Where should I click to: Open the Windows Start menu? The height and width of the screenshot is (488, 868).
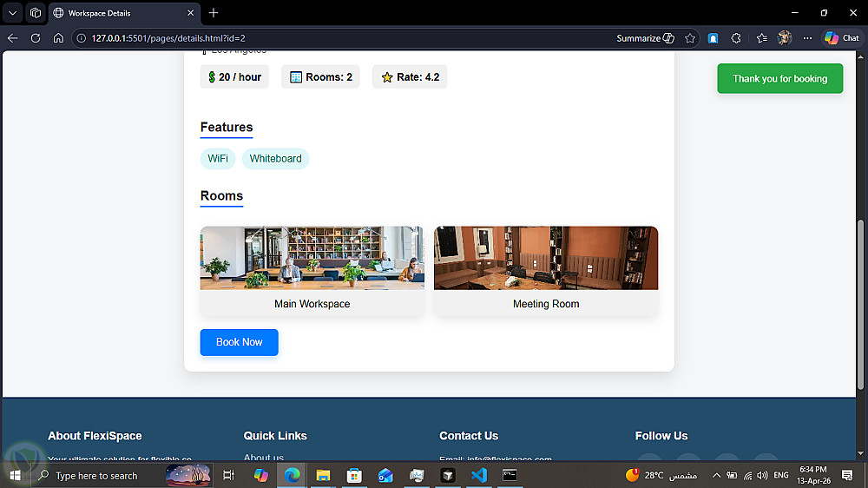(16, 475)
